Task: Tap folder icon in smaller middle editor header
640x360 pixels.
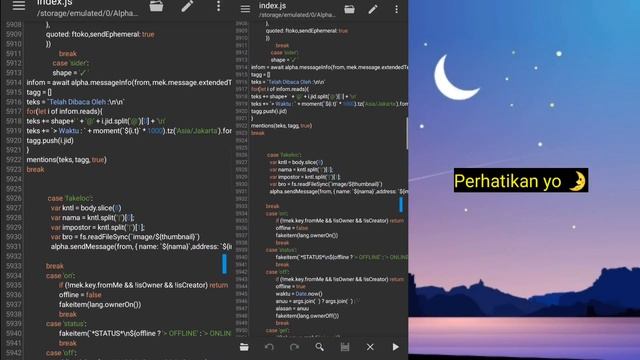Action: pos(349,9)
